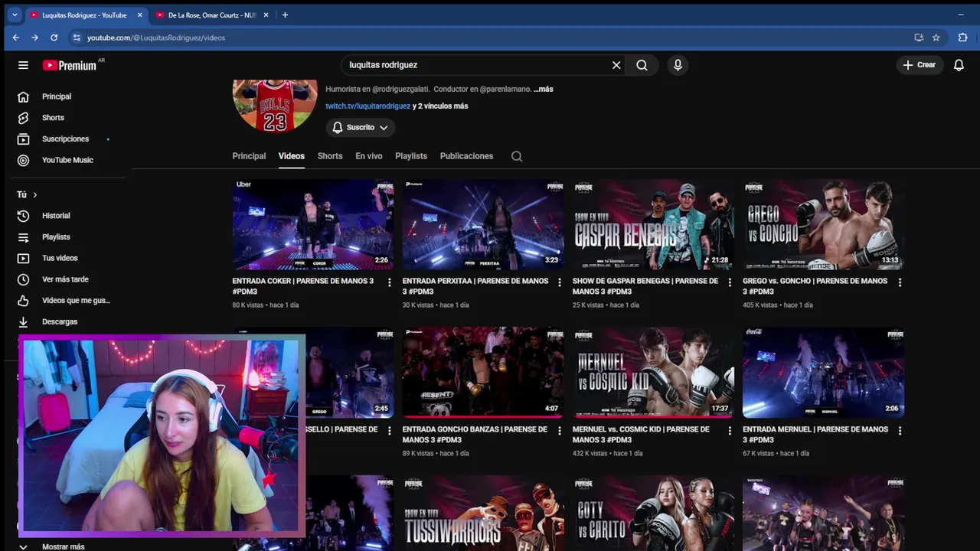Open options for ENTRADA PERXITAA video
980x551 pixels.
click(x=559, y=282)
